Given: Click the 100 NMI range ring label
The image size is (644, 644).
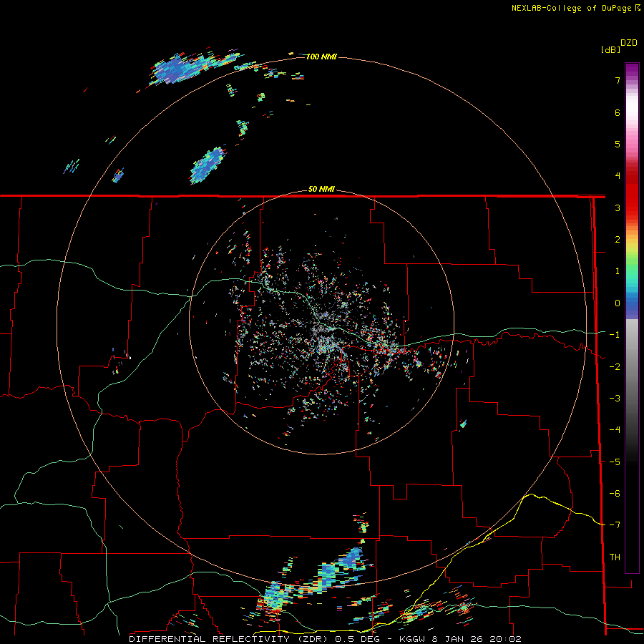Looking at the screenshot, I should 321,57.
